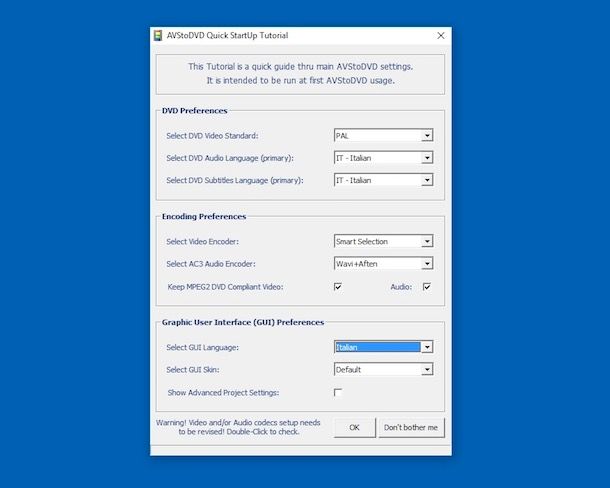Screen dimensions: 610x488
Task: Click the Select DVD Subtitles Language label
Action: [x=235, y=180]
